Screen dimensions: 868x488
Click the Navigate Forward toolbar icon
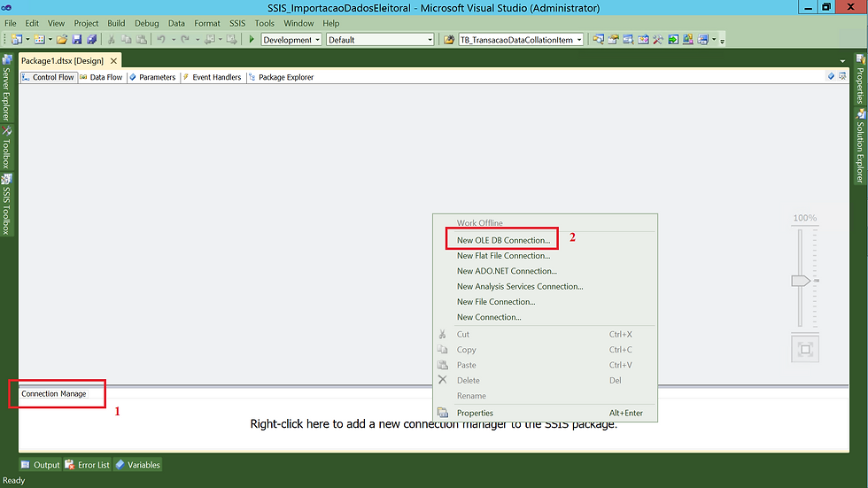[x=232, y=39]
